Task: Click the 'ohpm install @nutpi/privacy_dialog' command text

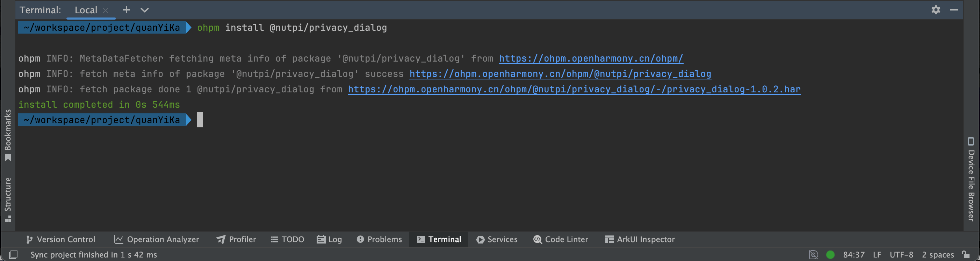Action: [292, 28]
